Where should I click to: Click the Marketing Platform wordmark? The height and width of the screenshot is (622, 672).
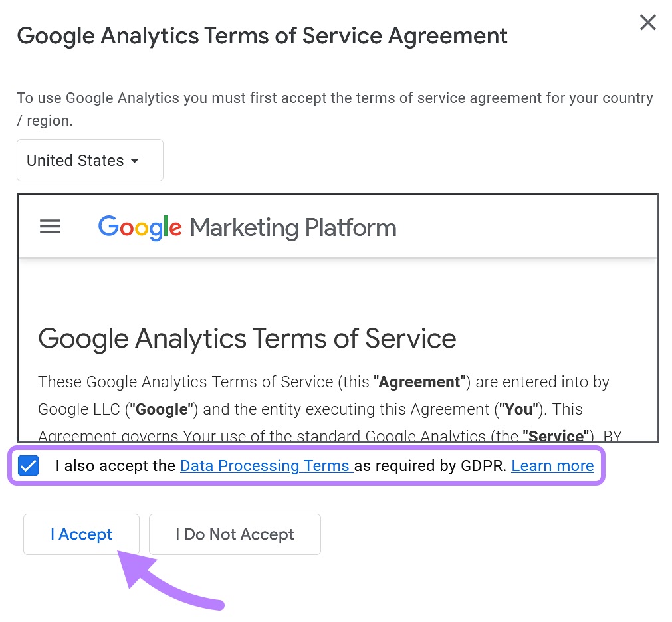pos(293,227)
